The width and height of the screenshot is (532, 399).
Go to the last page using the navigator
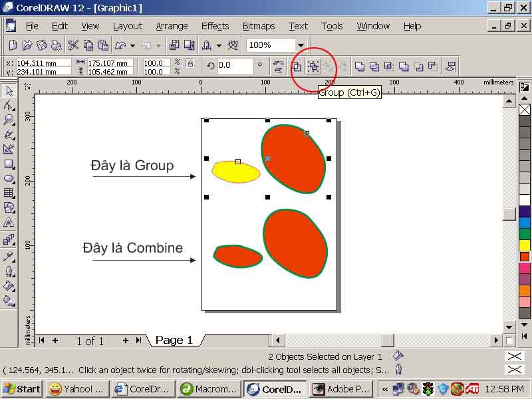point(138,340)
